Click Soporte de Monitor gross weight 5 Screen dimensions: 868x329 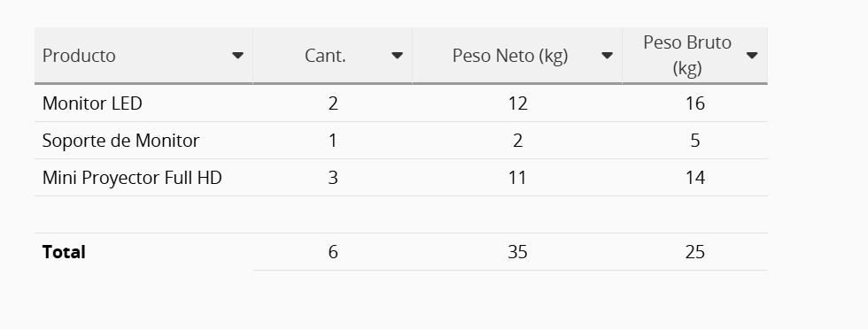[x=694, y=141]
